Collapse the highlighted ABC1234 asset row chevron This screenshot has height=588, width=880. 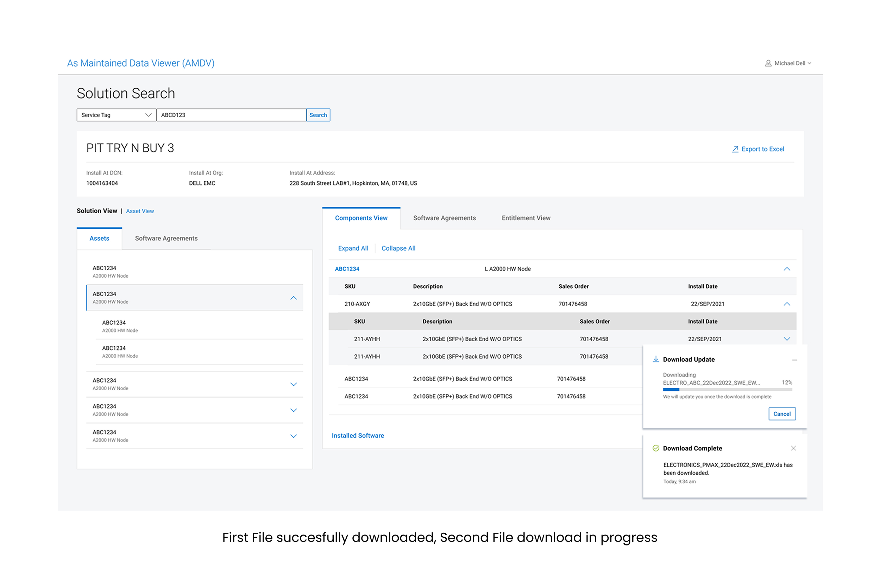(x=293, y=298)
